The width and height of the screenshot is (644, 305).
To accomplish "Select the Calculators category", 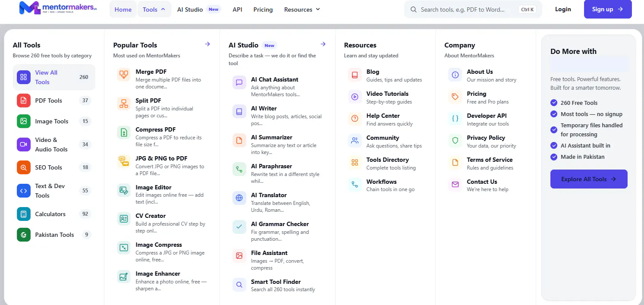I will pos(54,214).
